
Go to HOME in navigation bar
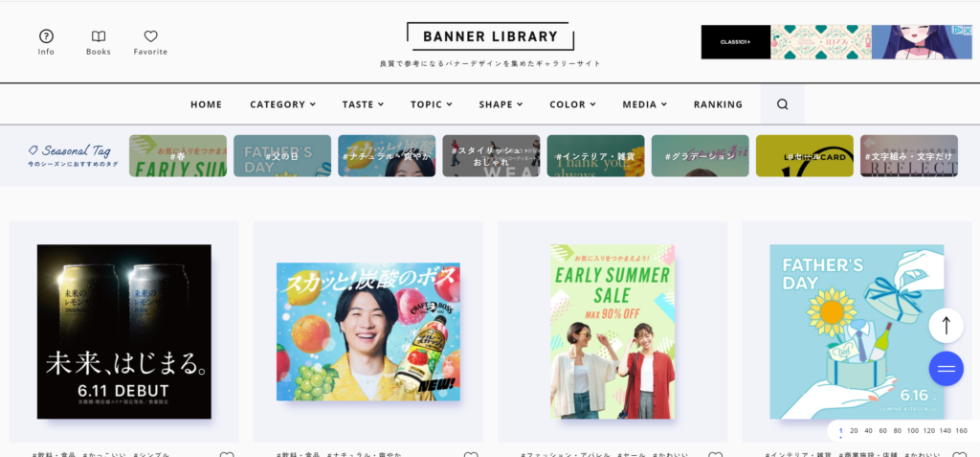[207, 104]
